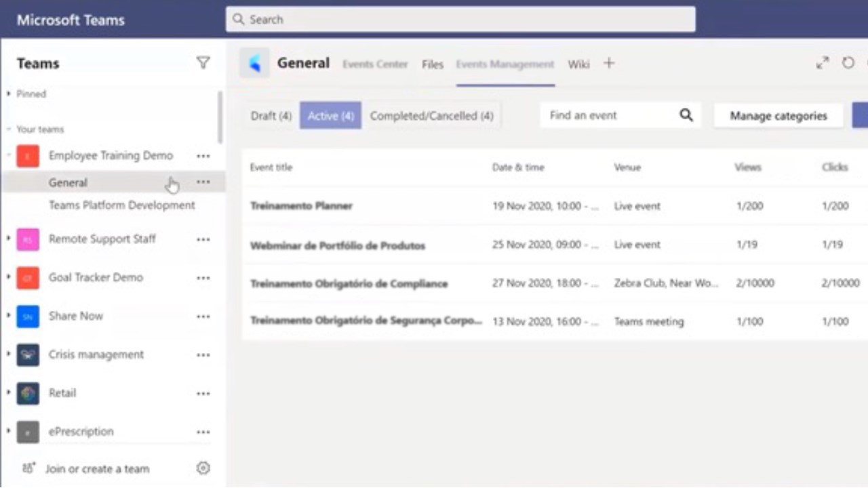Open Teams Platform Development channel
This screenshot has width=868, height=488.
pyautogui.click(x=122, y=205)
